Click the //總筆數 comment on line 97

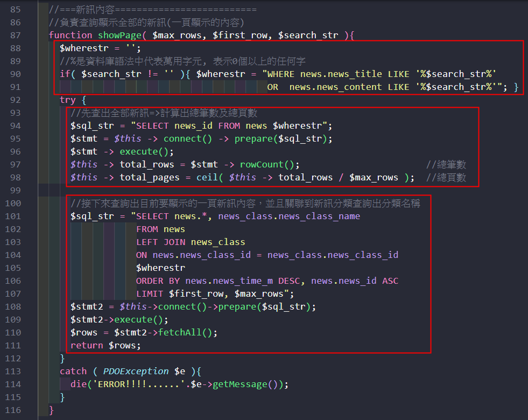coord(446,164)
